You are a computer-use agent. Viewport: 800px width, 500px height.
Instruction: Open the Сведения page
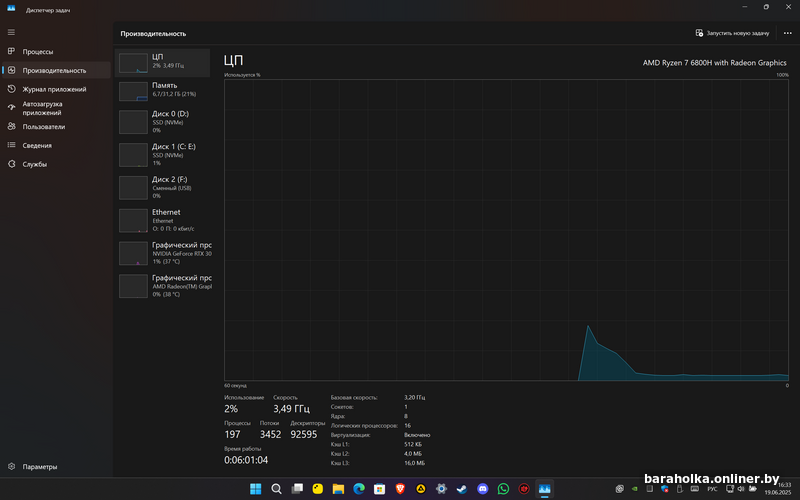pos(56,145)
